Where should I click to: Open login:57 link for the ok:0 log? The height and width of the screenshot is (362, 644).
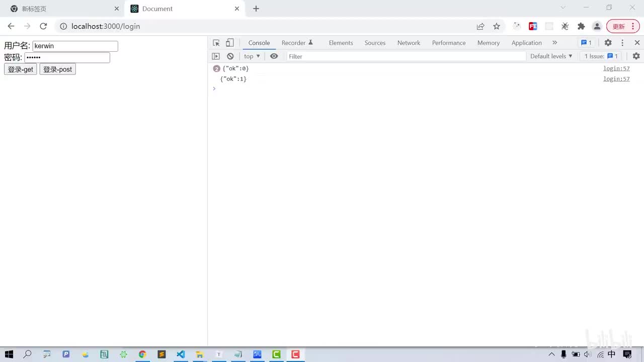616,68
